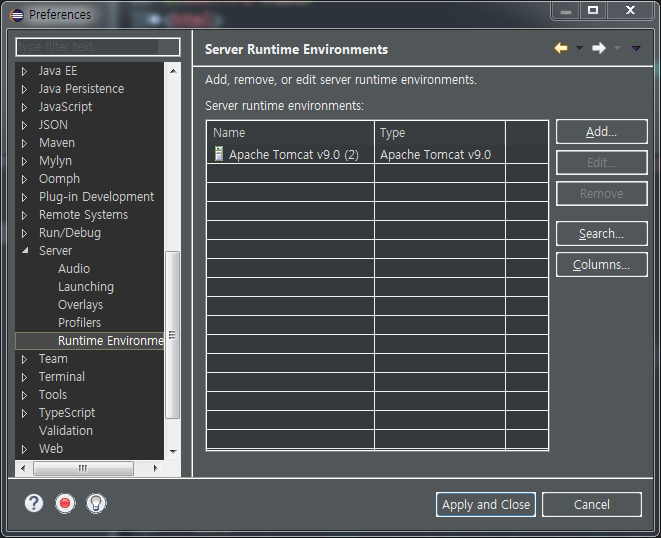Image resolution: width=661 pixels, height=538 pixels.
Task: Open the purple view menu triangle
Action: point(636,48)
